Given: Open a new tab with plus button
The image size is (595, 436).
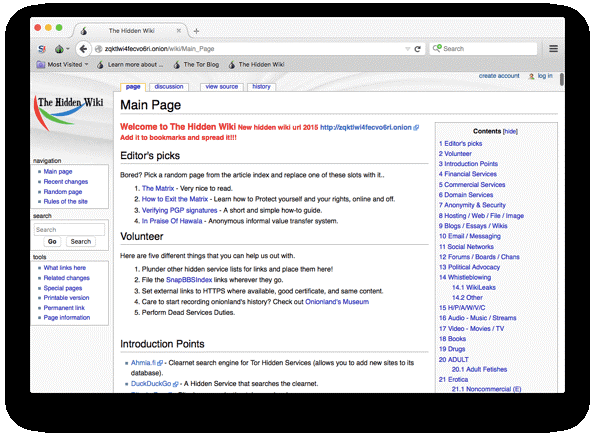Looking at the screenshot, I should (x=196, y=31).
